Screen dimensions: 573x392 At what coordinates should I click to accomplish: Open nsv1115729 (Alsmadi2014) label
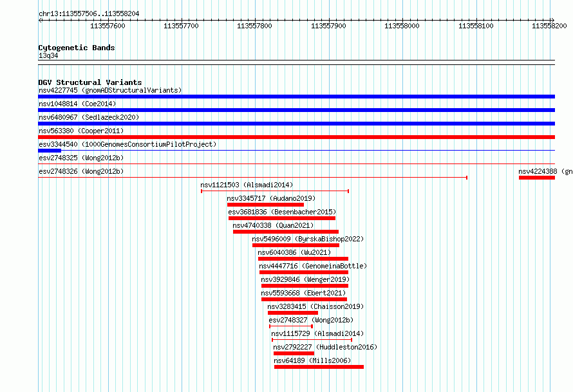click(317, 333)
